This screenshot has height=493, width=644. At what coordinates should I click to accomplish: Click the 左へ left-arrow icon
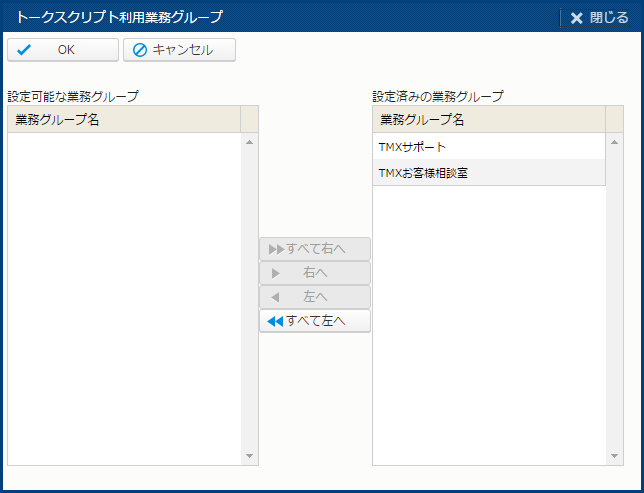tap(275, 297)
